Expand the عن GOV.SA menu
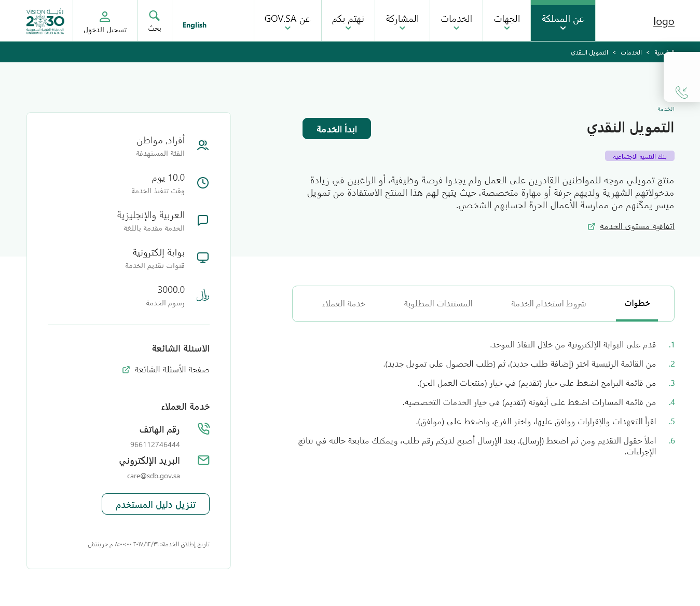Viewport: 700px width, 606px height. pos(287,21)
